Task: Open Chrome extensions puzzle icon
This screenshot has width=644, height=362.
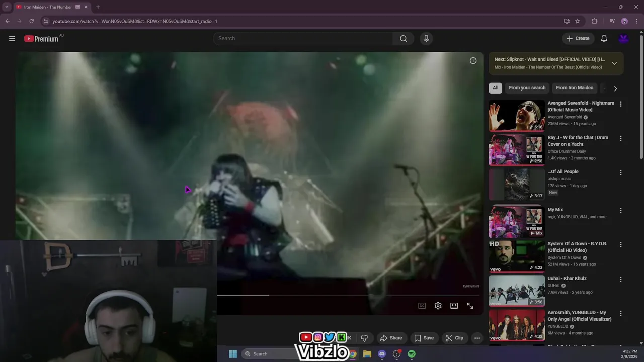Action: pyautogui.click(x=595, y=21)
